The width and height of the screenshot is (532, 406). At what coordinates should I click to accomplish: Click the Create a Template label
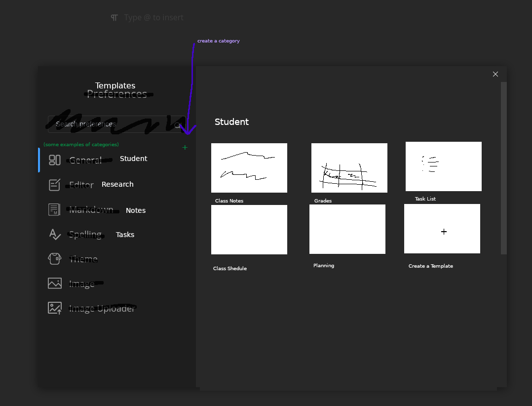[x=430, y=266]
